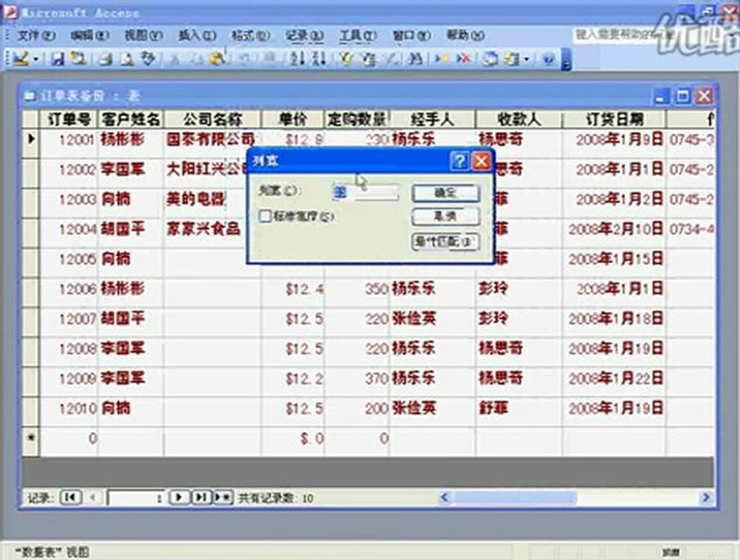
Task: Go to first record navigation button
Action: click(71, 497)
